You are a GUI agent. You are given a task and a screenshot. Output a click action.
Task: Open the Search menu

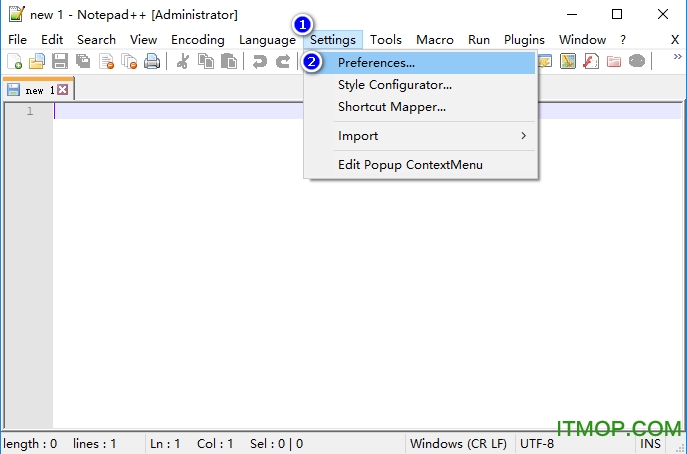pos(96,40)
